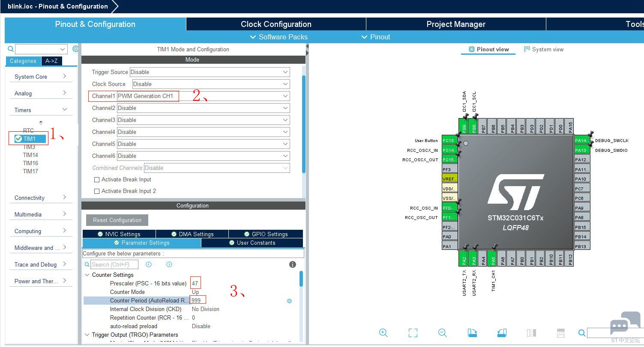Switch to System view
This screenshot has width=644, height=347.
544,49
